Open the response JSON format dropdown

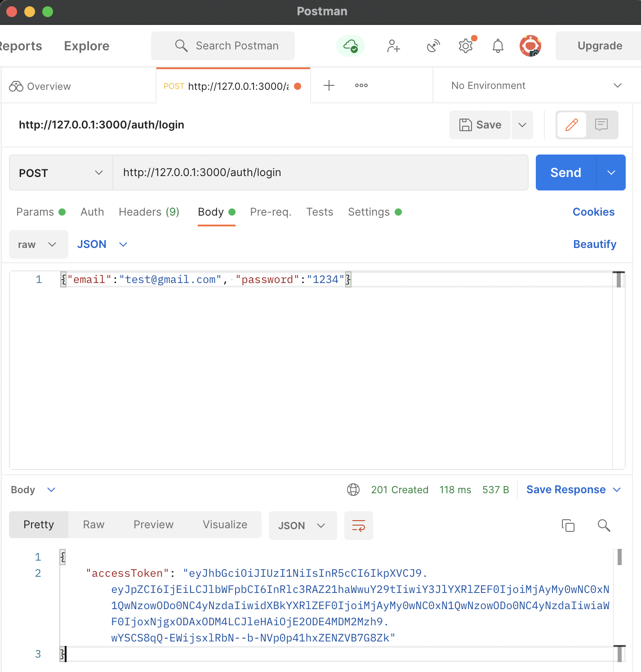click(x=303, y=526)
